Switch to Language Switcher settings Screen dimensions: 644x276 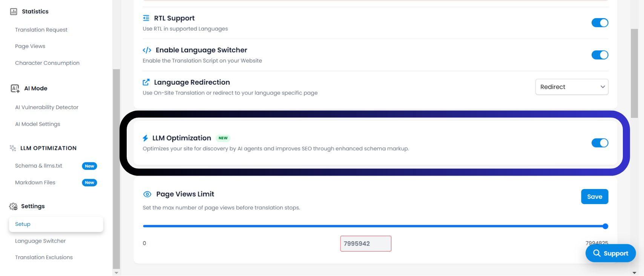pos(40,241)
